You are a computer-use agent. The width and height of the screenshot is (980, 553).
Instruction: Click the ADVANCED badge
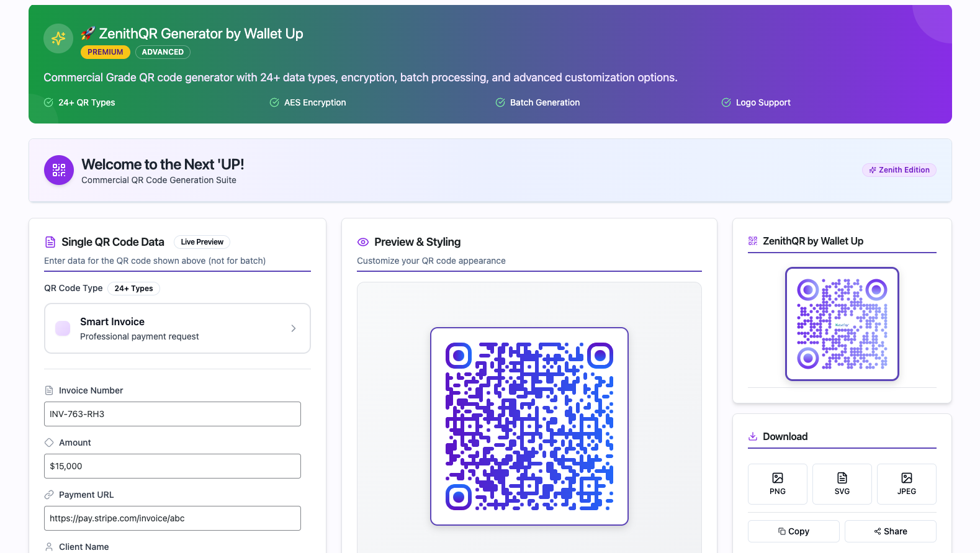[163, 52]
